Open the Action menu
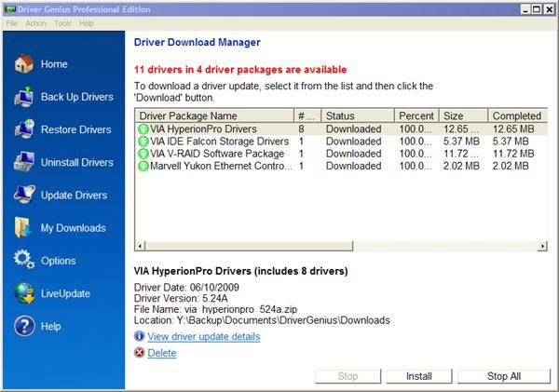Viewport: 559px width, 392px height. coord(35,23)
